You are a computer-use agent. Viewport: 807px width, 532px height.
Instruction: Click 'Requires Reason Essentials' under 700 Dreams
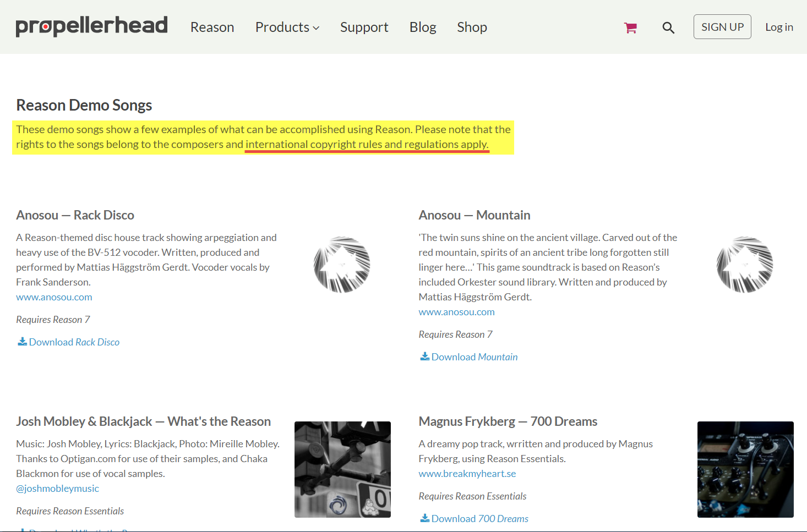472,496
